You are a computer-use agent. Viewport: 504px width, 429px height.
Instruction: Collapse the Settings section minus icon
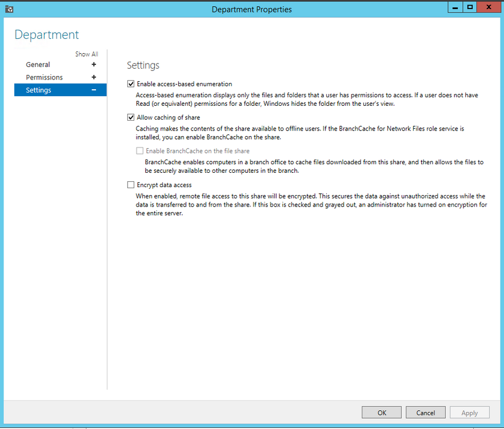pos(94,90)
